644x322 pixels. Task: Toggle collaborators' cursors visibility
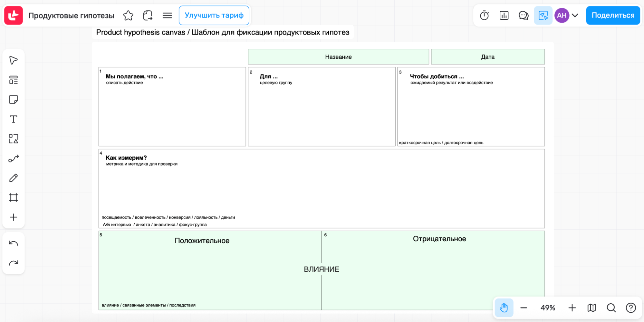point(543,15)
